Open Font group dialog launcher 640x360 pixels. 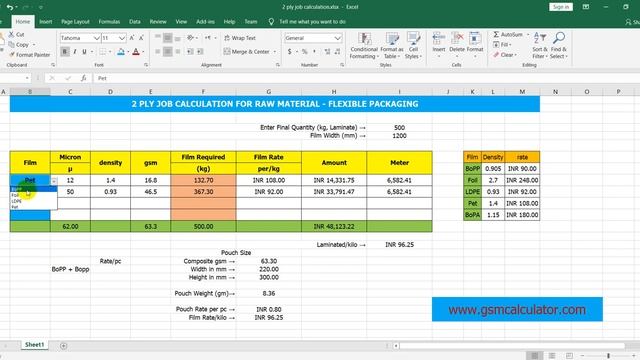146,65
